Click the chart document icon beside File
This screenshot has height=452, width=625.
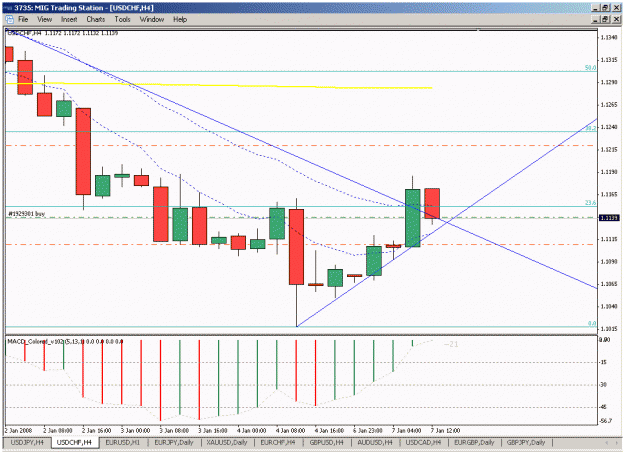point(9,19)
